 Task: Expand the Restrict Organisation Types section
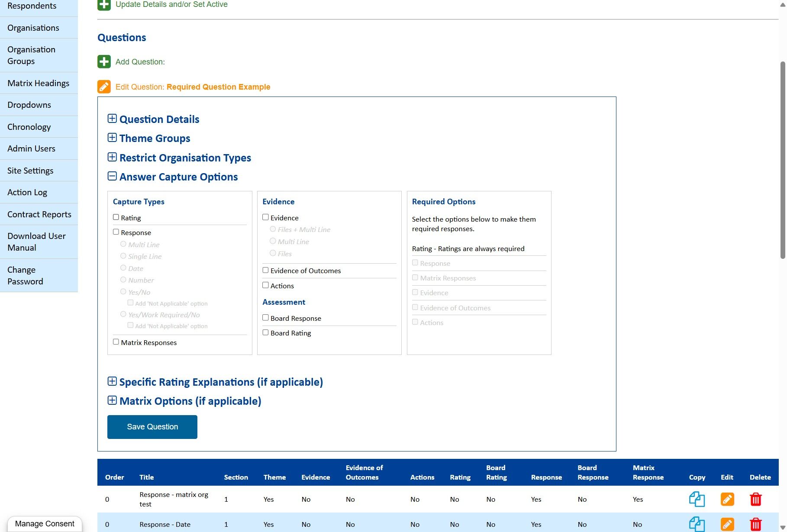coord(112,157)
